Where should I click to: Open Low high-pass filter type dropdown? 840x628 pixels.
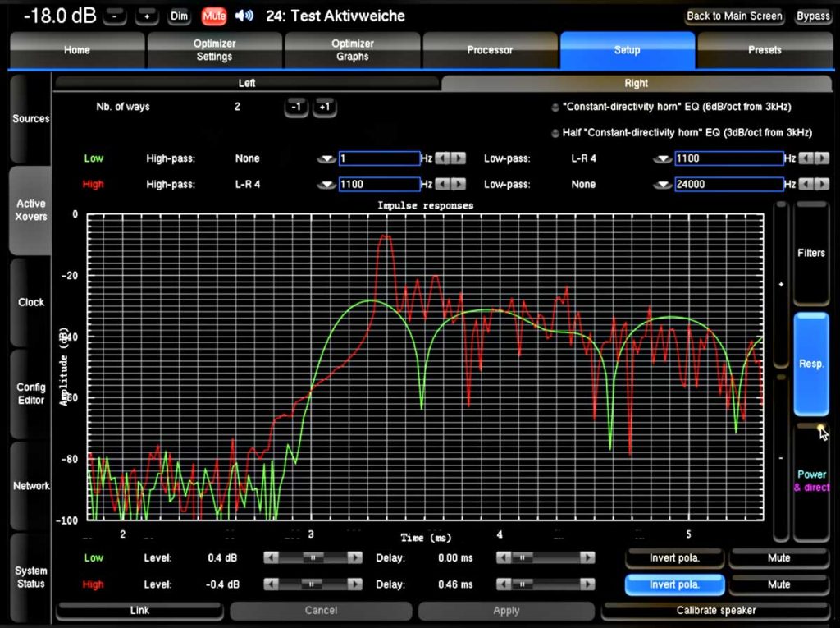(x=326, y=159)
